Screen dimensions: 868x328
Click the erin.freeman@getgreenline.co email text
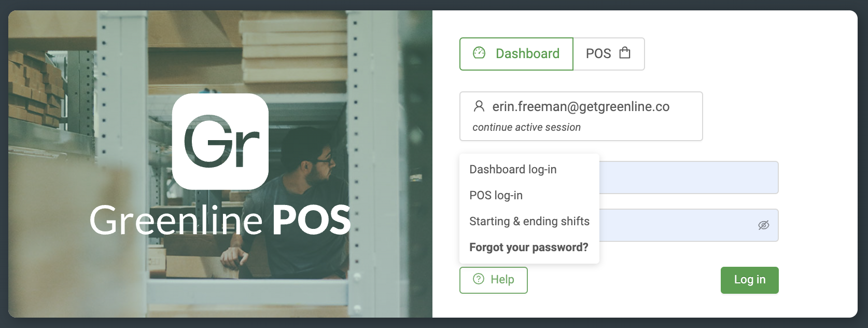point(581,107)
